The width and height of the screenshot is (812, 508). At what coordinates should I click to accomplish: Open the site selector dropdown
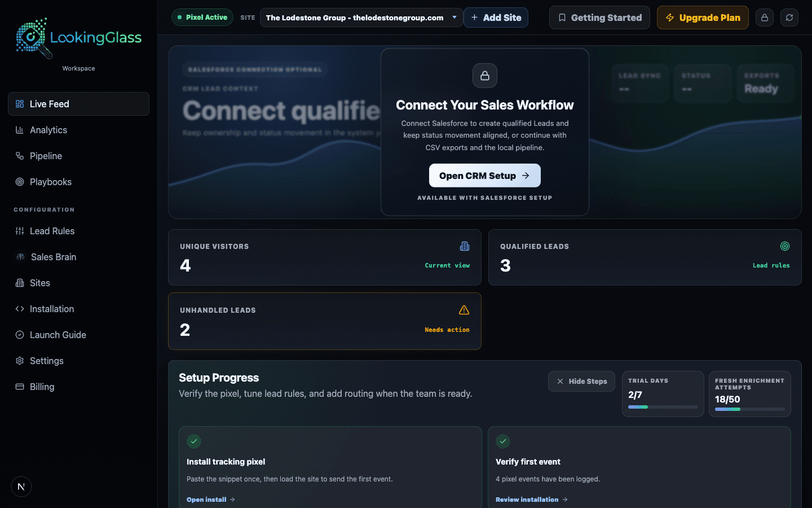[x=361, y=17]
